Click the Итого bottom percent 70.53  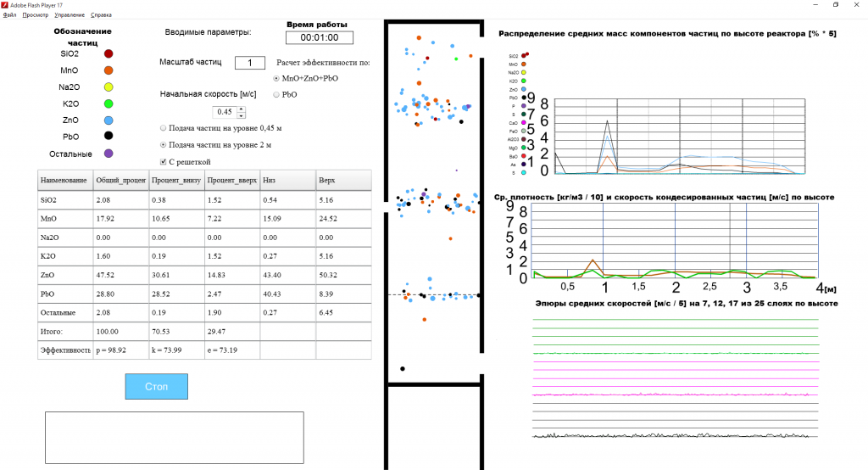coord(161,332)
